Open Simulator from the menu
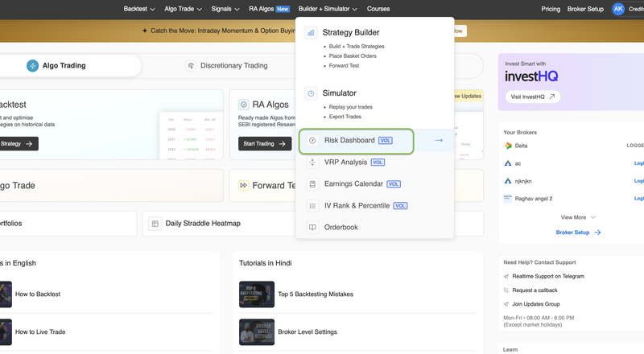This screenshot has width=644, height=354. [339, 93]
